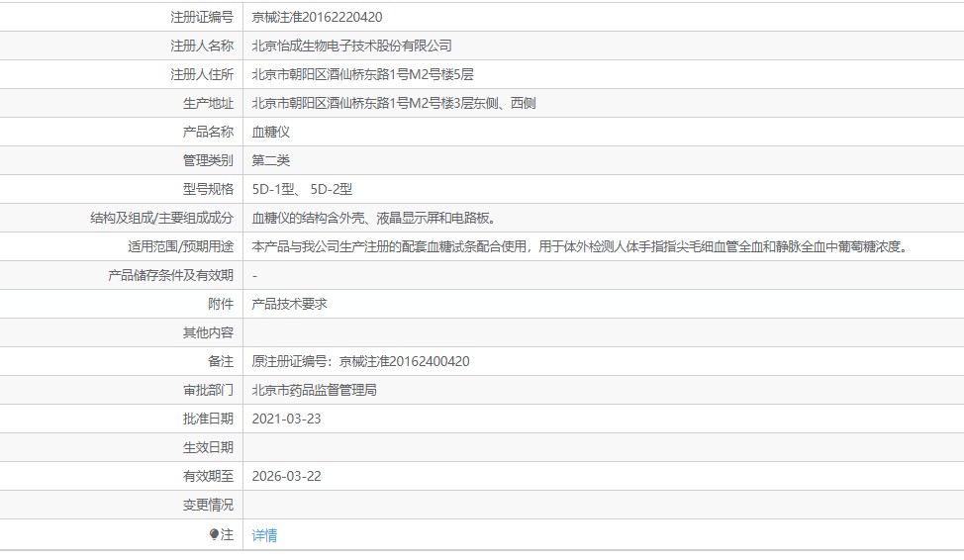Select registrant name 北京怡成生物电子技术股份有限公司

click(351, 47)
